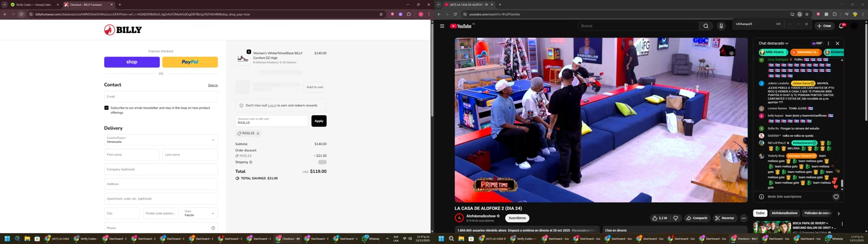Open the BOCA PAPA DE RIVER video thumbnail
Viewport: 868px width, 244px height.
(772, 226)
